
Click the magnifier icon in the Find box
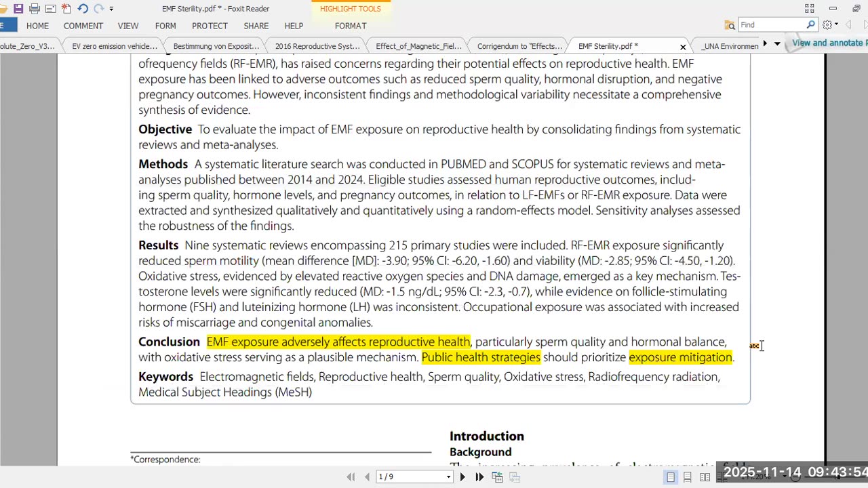click(x=810, y=25)
